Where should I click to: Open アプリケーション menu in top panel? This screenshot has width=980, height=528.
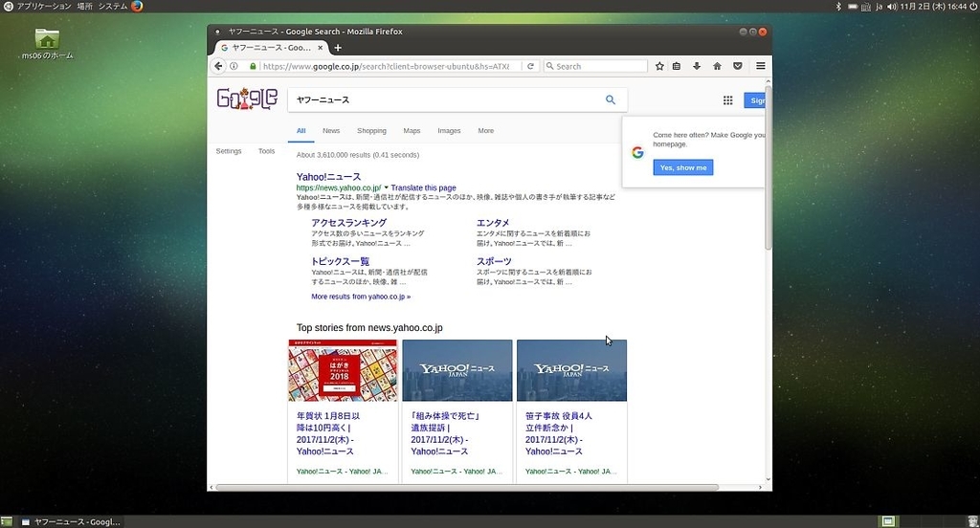pos(44,7)
